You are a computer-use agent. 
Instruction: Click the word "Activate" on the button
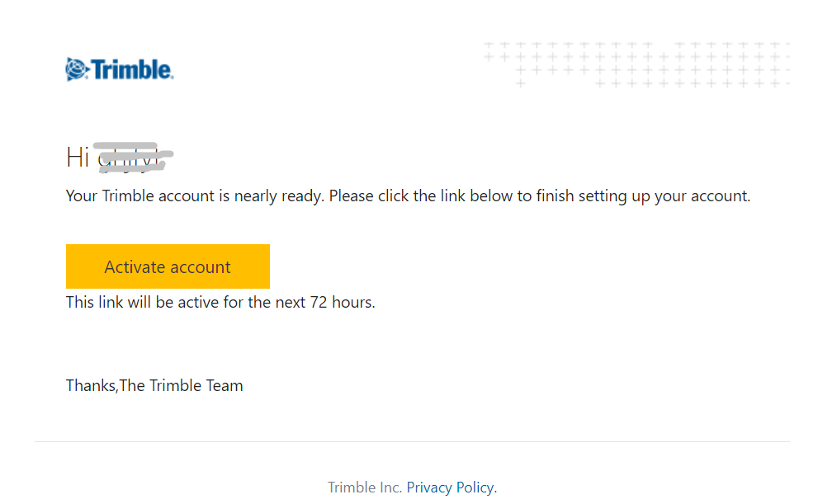tap(135, 267)
